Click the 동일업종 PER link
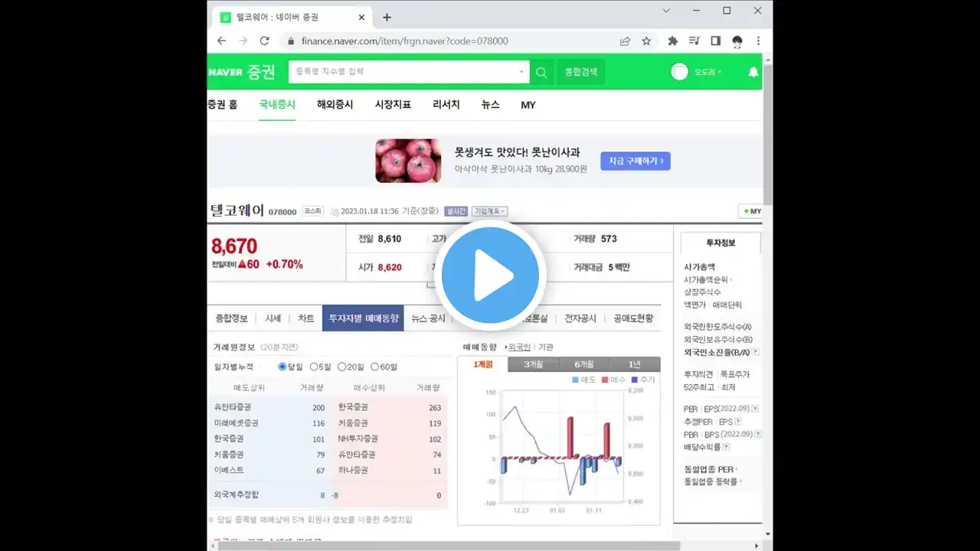980x551 pixels. tap(708, 469)
